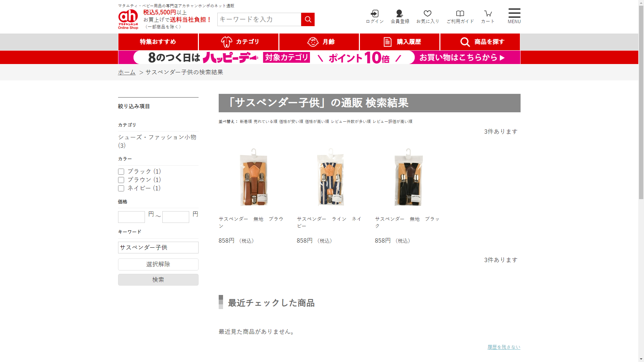Open the 購入履歴 navigation tab
Image resolution: width=644 pixels, height=362 pixels.
pyautogui.click(x=399, y=42)
